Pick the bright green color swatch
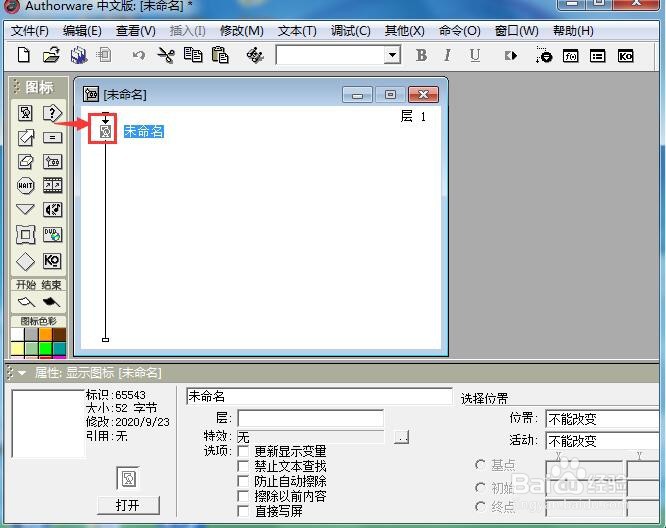This screenshot has height=528, width=666. [45, 349]
